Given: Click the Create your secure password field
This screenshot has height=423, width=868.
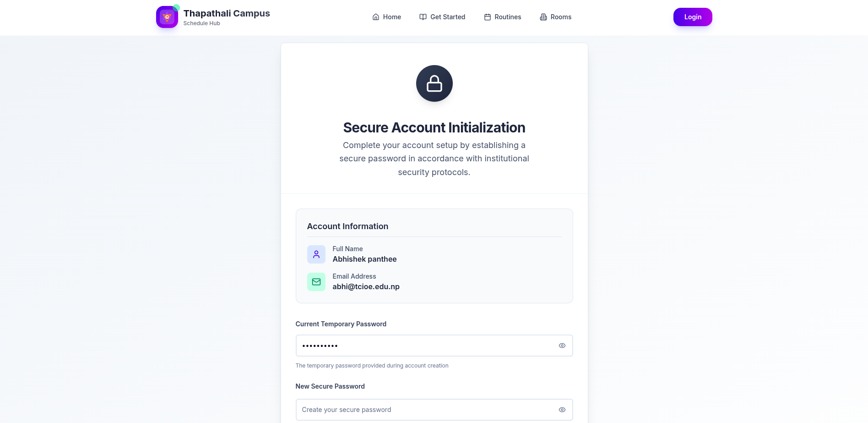Looking at the screenshot, I should [434, 410].
